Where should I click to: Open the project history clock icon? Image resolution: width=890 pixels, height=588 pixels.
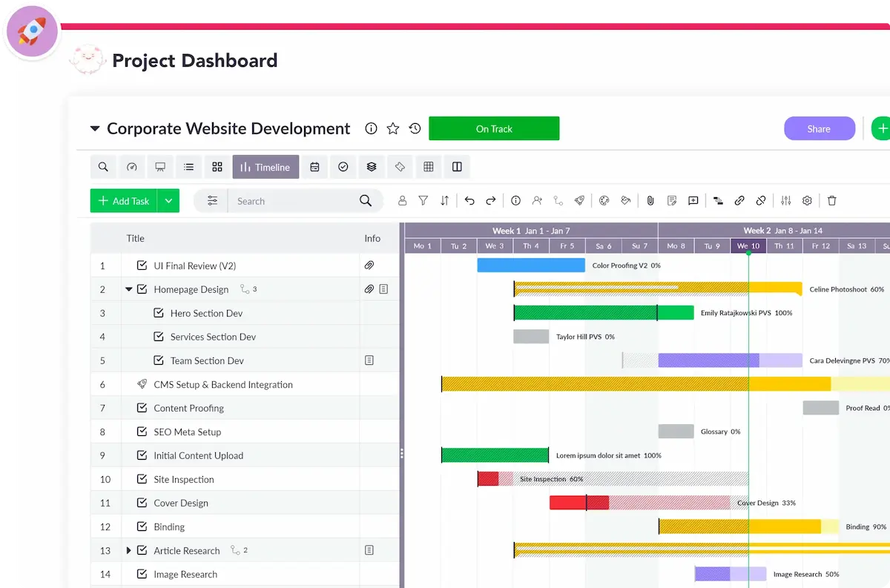pos(415,129)
